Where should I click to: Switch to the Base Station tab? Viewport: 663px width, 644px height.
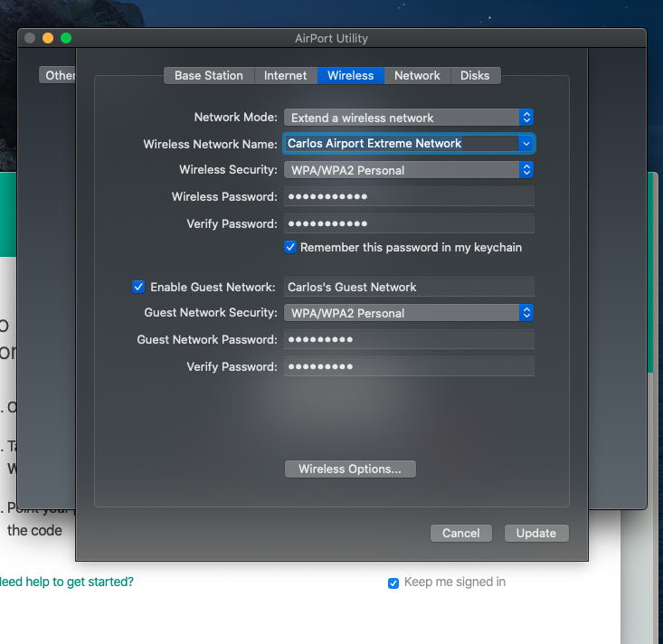pyautogui.click(x=209, y=76)
